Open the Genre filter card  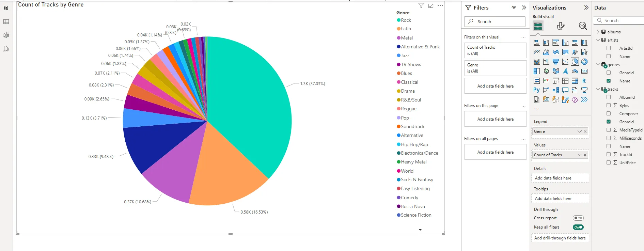click(495, 68)
